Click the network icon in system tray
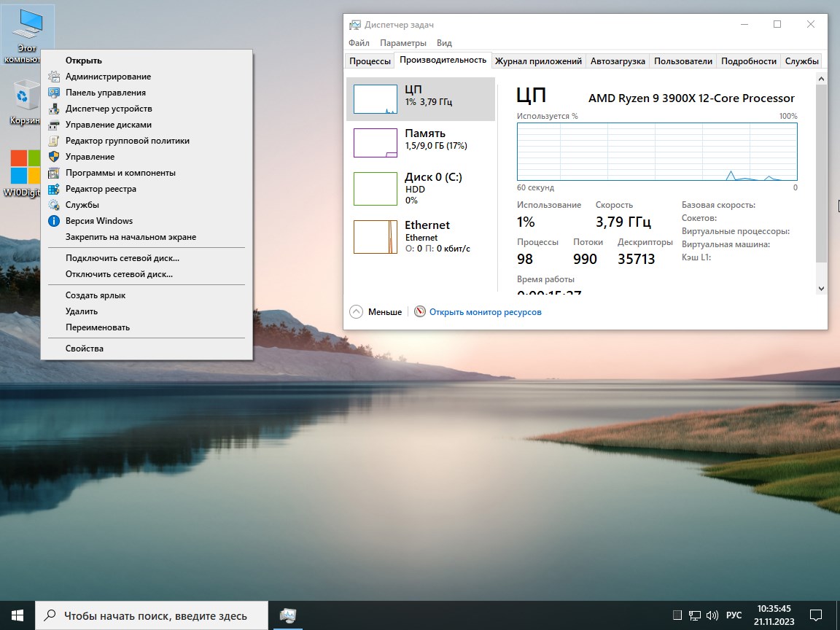Screen dimensions: 840x630 695,615
